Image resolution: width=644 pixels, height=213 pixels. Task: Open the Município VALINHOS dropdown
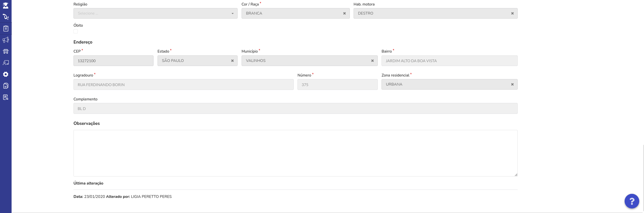coord(309,61)
